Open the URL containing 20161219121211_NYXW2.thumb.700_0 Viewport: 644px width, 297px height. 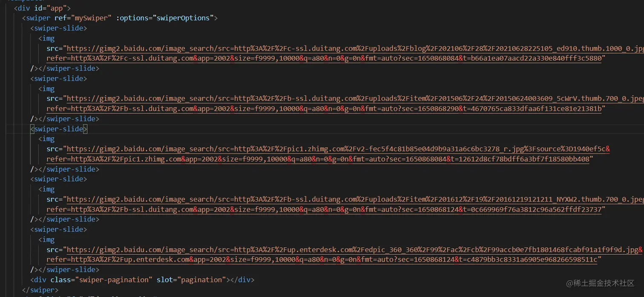pyautogui.click(x=355, y=199)
